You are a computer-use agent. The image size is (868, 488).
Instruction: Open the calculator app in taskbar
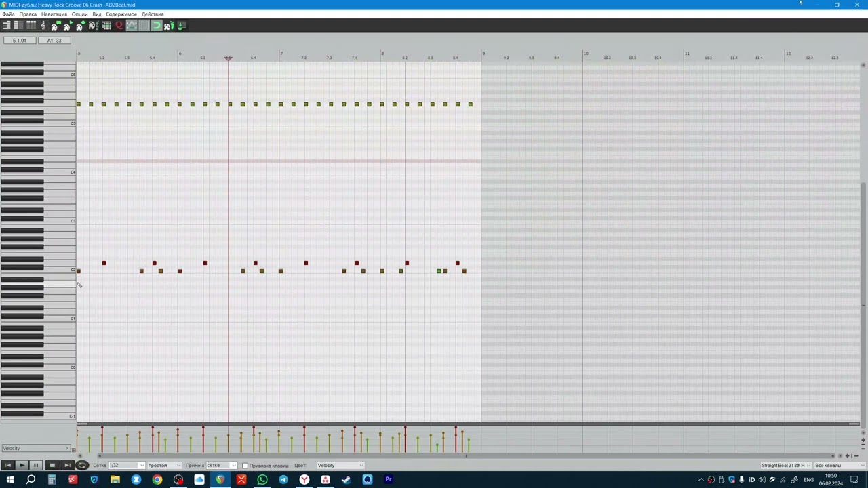pyautogui.click(x=52, y=480)
